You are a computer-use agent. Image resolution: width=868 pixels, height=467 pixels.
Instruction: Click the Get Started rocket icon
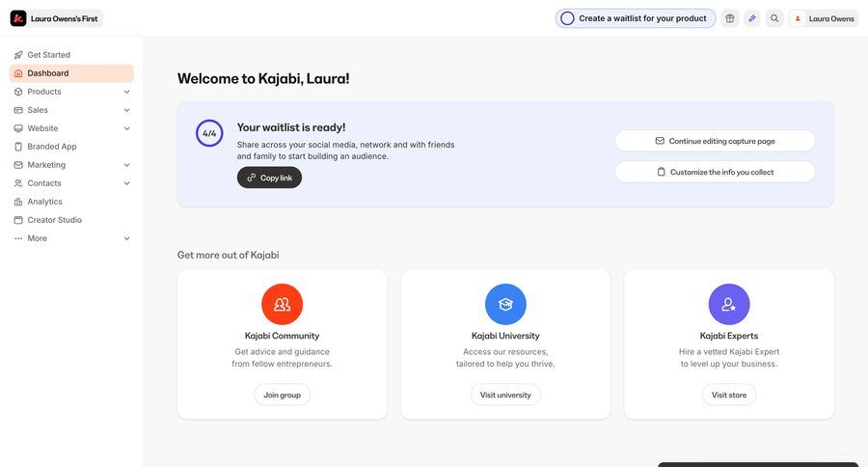click(18, 55)
